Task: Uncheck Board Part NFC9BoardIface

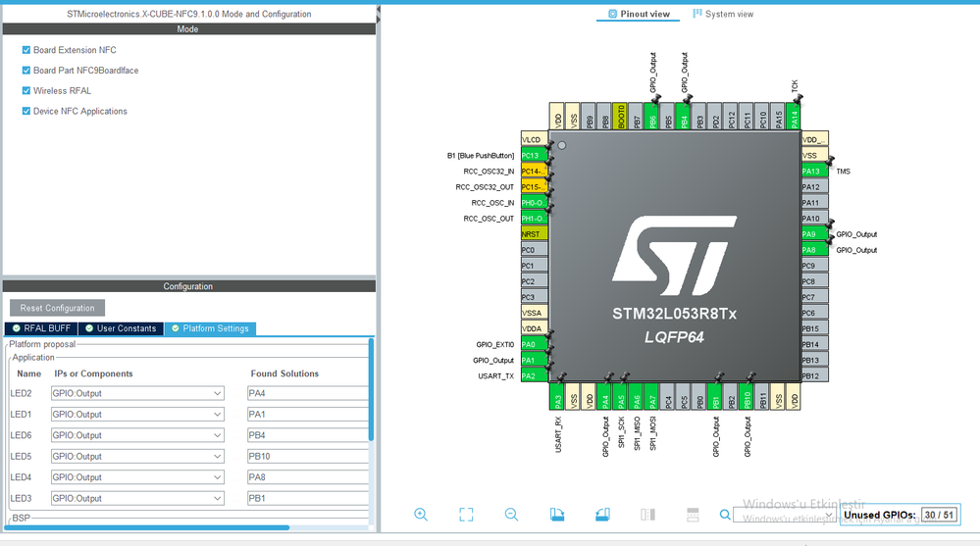Action: pyautogui.click(x=26, y=71)
